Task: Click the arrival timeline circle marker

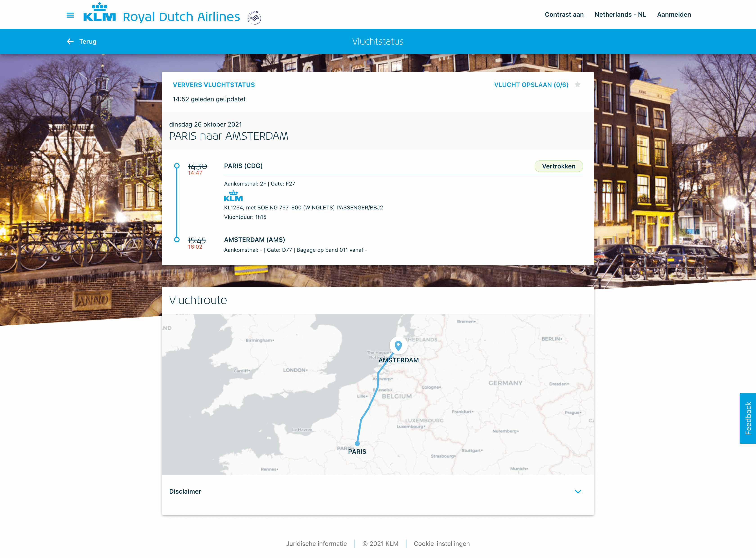Action: point(177,240)
